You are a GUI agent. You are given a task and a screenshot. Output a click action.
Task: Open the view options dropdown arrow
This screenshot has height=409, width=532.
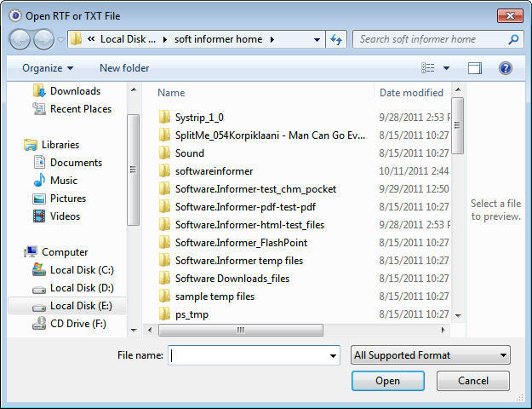click(447, 68)
